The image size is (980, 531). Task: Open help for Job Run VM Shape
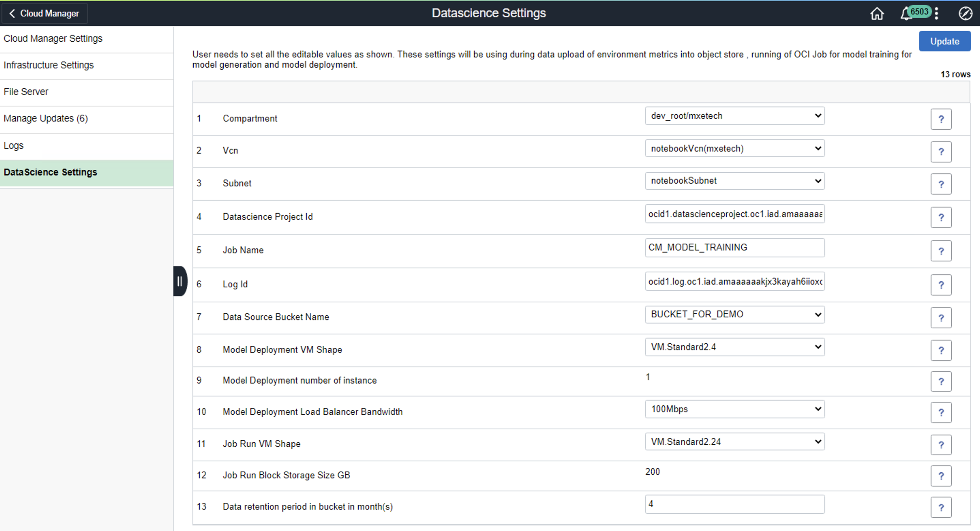click(941, 445)
